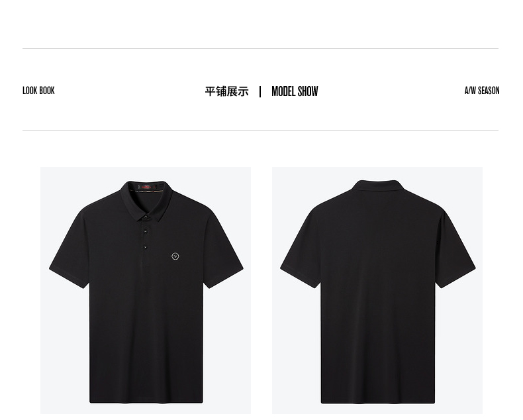The height and width of the screenshot is (420, 523).
Task: Click the middle button on the polo placket
Action: pos(146,231)
